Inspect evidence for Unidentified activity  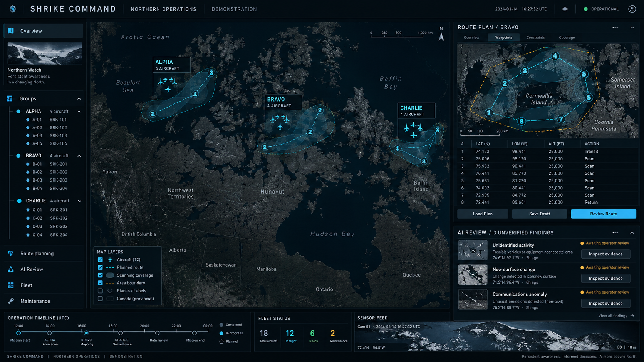point(605,254)
